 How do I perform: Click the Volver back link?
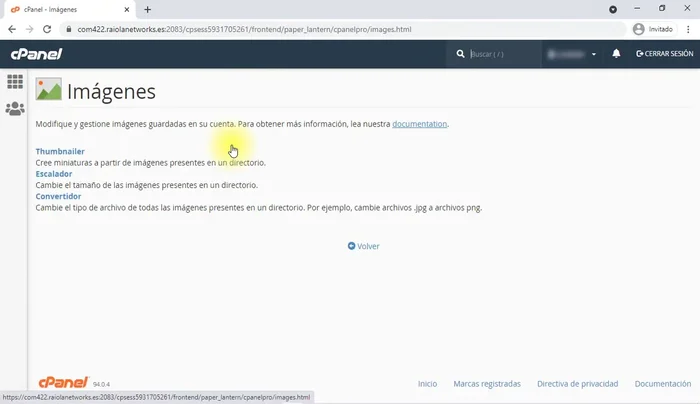[363, 246]
